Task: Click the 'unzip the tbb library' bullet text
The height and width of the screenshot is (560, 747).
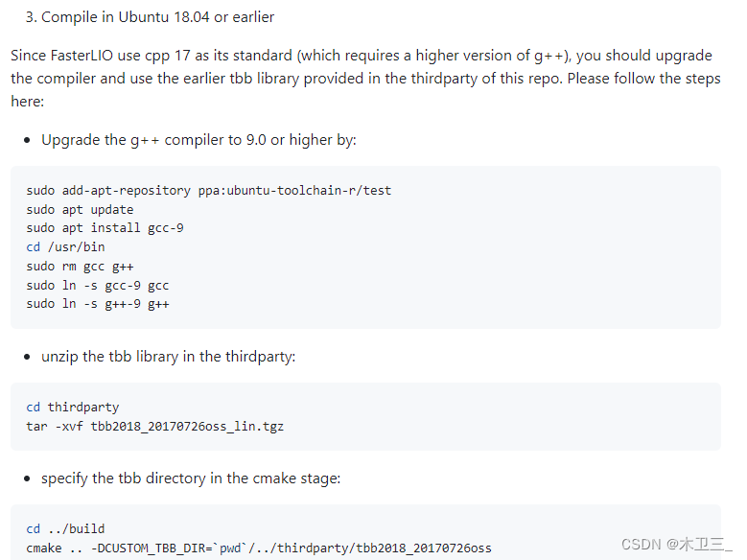Action: [x=168, y=357]
